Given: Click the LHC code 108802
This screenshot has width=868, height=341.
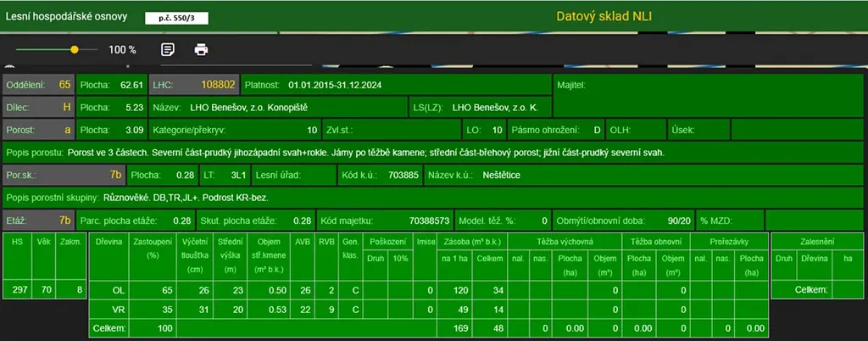Looking at the screenshot, I should (x=218, y=85).
